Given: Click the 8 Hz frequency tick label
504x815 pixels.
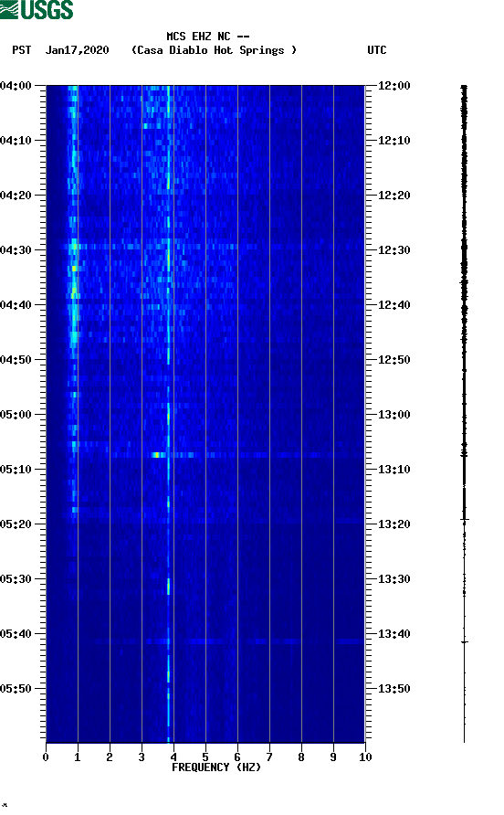Looking at the screenshot, I should (301, 757).
